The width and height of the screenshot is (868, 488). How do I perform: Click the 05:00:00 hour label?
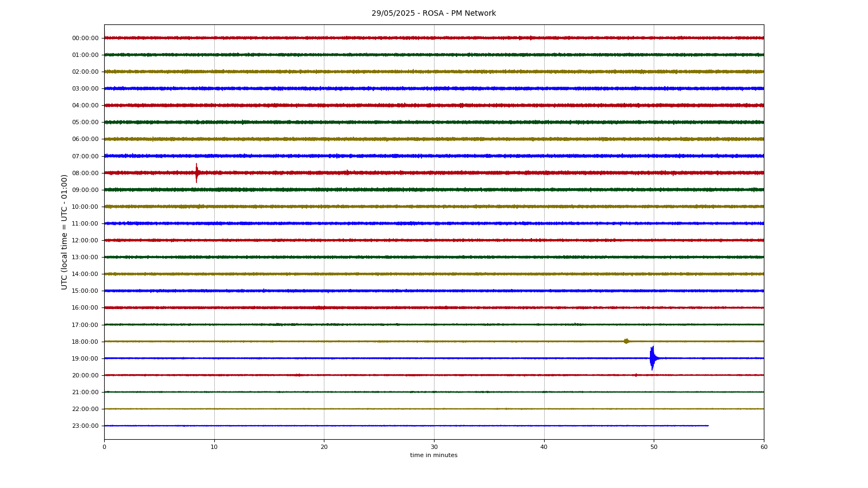pyautogui.click(x=85, y=122)
